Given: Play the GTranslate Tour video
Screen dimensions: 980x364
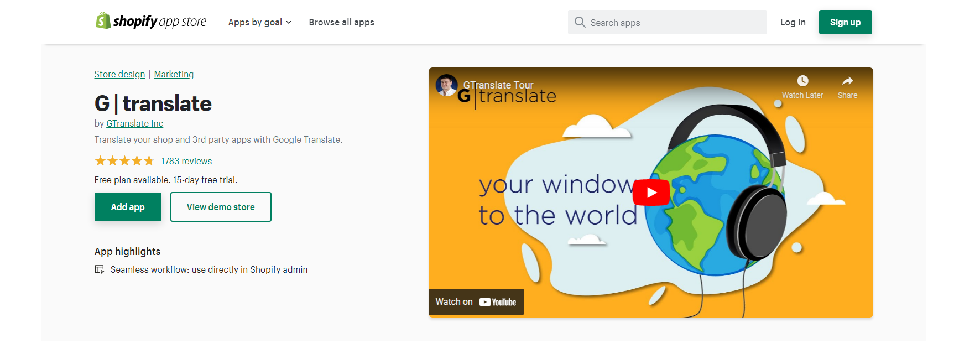Looking at the screenshot, I should tap(651, 193).
